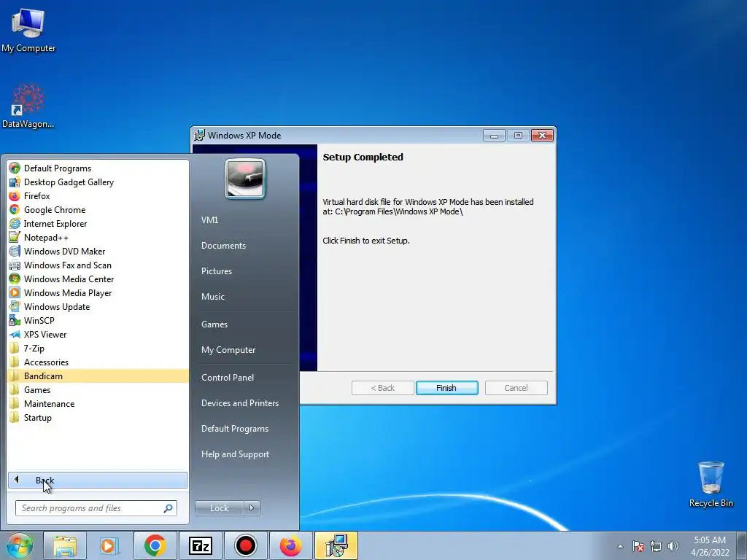This screenshot has width=747, height=560.
Task: Open network status tray icon
Action: [656, 546]
